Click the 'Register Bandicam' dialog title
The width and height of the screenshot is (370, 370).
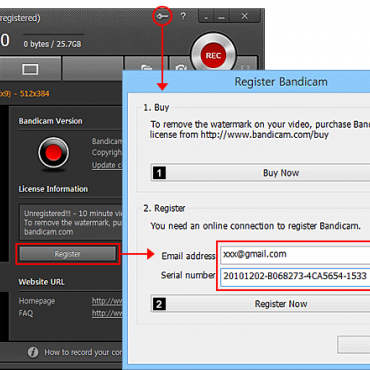click(281, 82)
